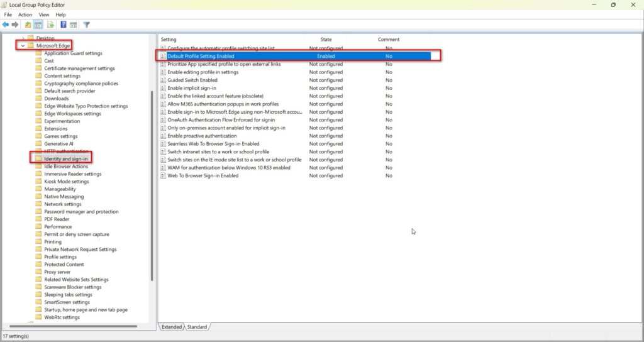Select Permit or deny screen capture folder
The height and width of the screenshot is (342, 644).
pyautogui.click(x=76, y=234)
